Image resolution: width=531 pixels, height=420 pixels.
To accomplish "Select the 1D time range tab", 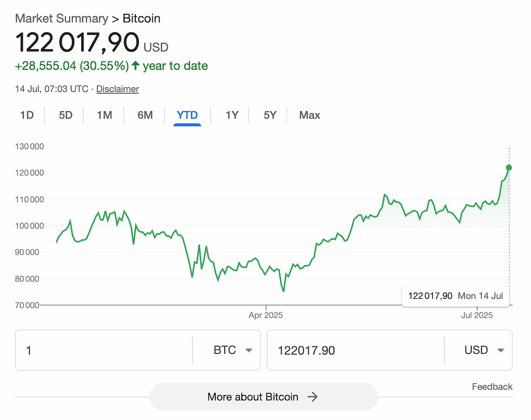I will tap(27, 115).
